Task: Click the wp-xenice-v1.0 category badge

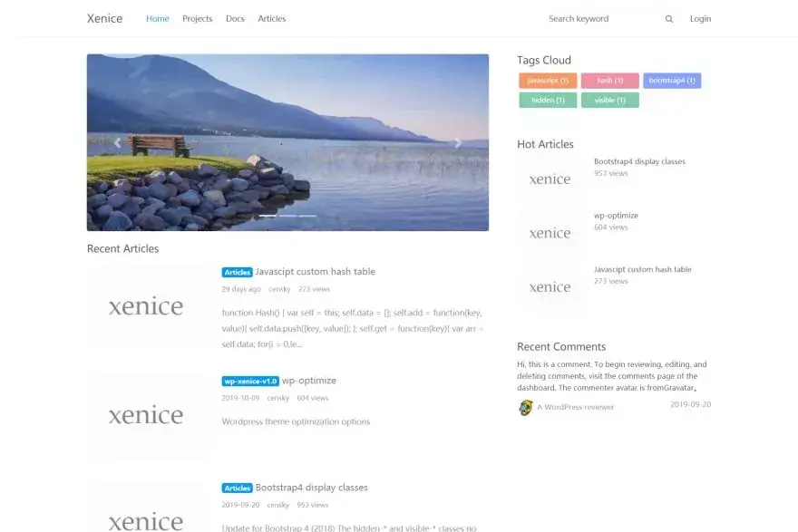Action: (250, 381)
